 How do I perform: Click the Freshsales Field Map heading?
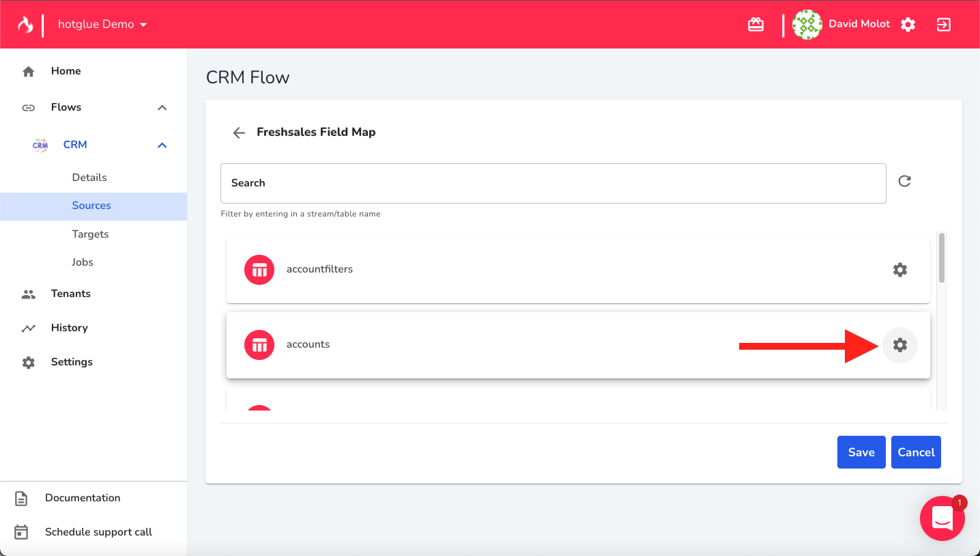pyautogui.click(x=316, y=132)
